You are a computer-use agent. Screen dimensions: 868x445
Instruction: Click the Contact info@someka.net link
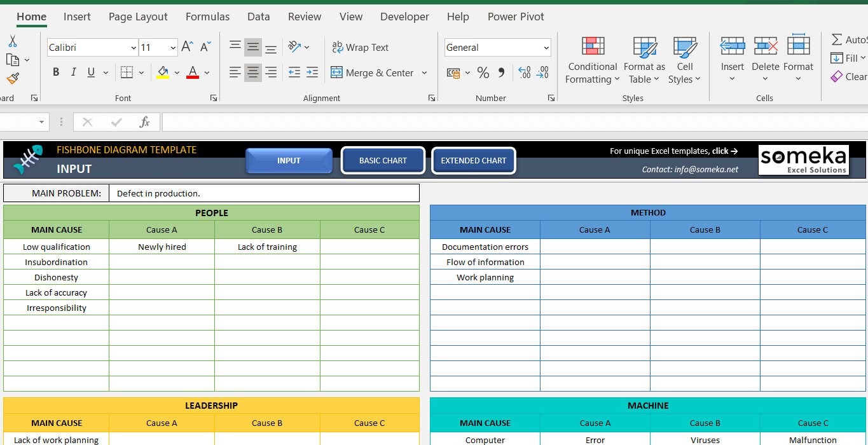691,169
